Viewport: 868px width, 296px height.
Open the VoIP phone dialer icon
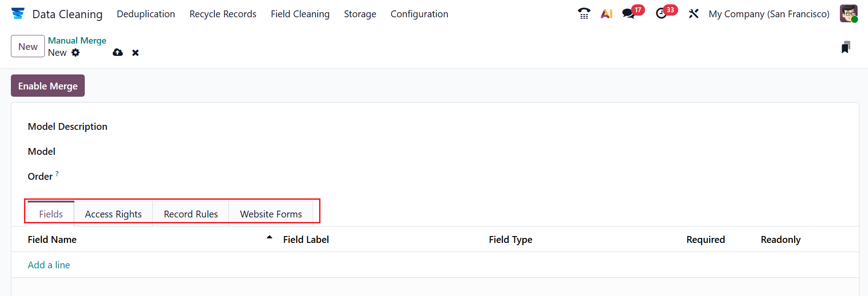pyautogui.click(x=584, y=14)
